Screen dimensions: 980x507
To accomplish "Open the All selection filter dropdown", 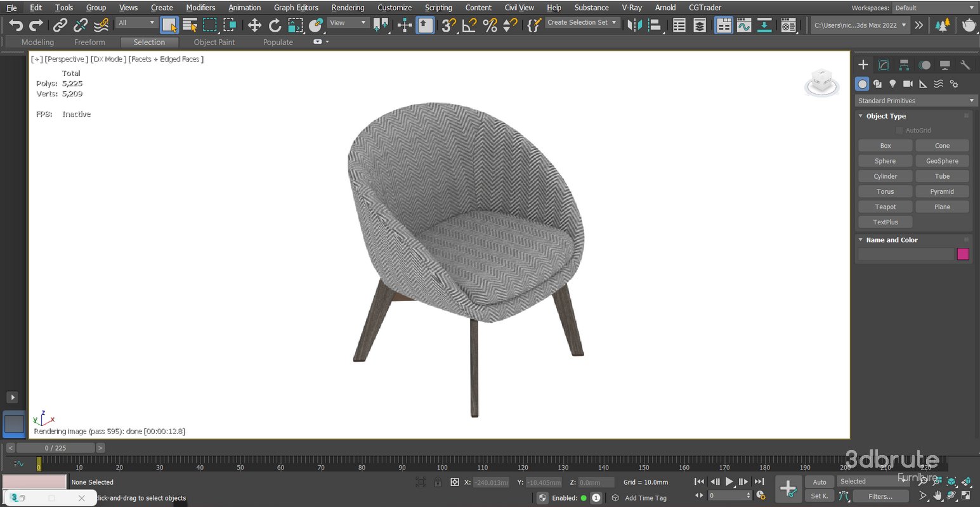I will tap(136, 22).
